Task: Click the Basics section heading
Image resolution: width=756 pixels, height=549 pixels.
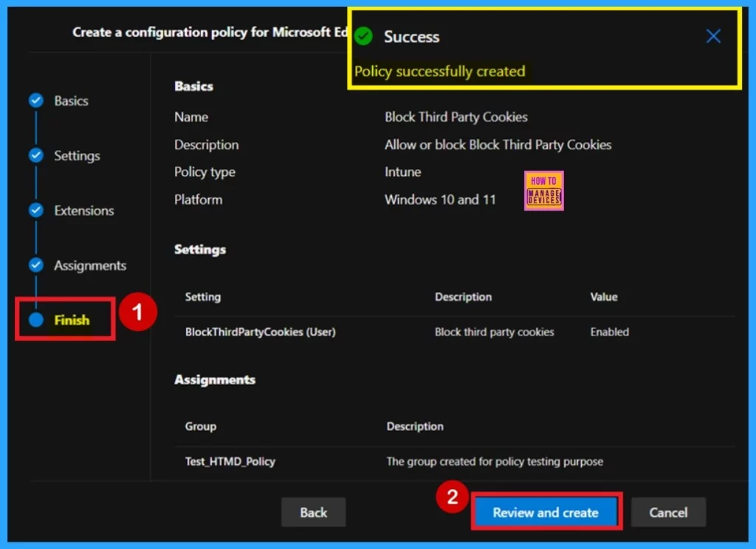Action: (x=194, y=86)
